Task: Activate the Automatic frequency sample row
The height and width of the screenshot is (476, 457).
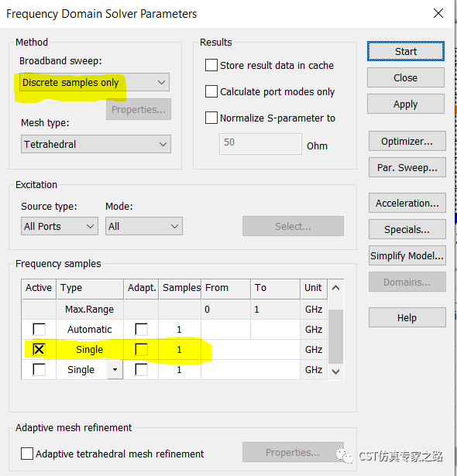Action: (x=39, y=329)
